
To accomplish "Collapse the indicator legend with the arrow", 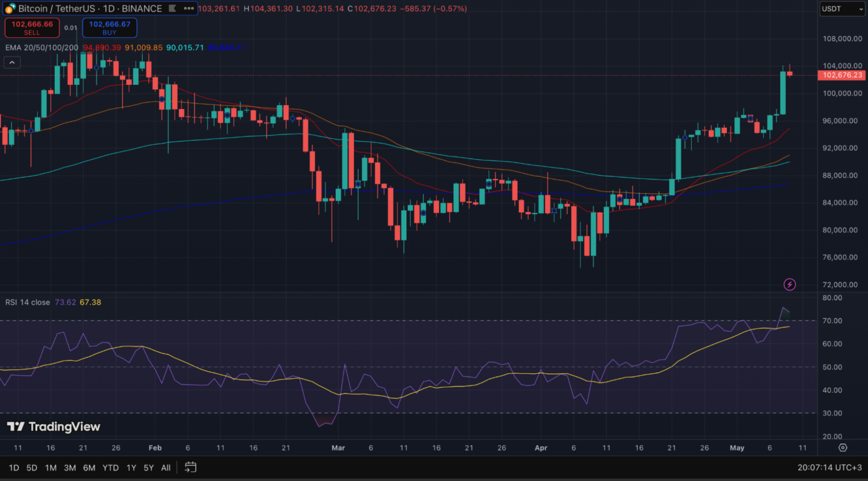I will pos(12,62).
